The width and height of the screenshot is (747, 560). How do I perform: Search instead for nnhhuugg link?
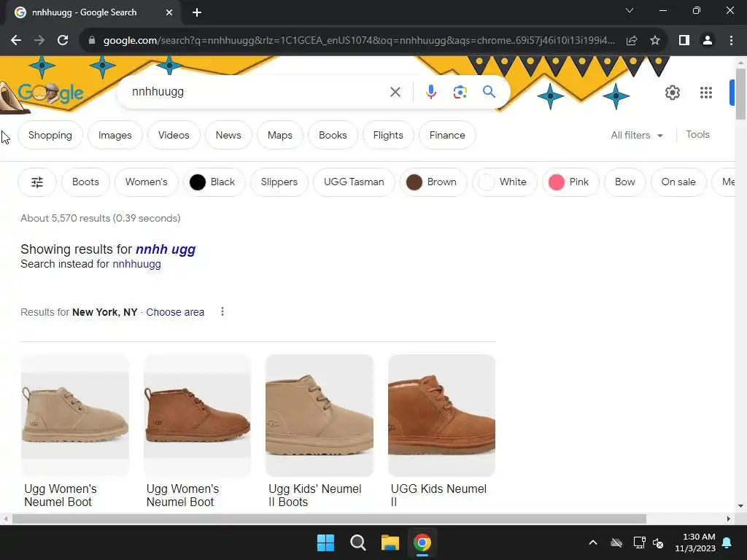[x=136, y=264]
